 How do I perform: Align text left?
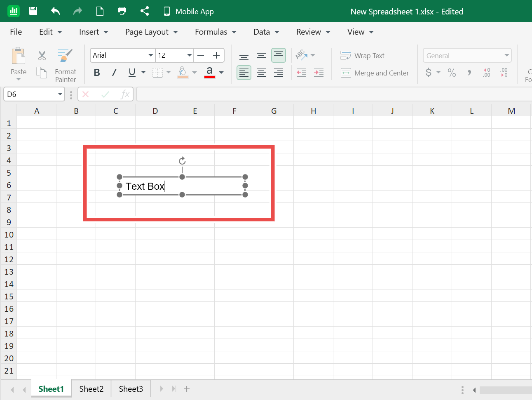click(244, 73)
